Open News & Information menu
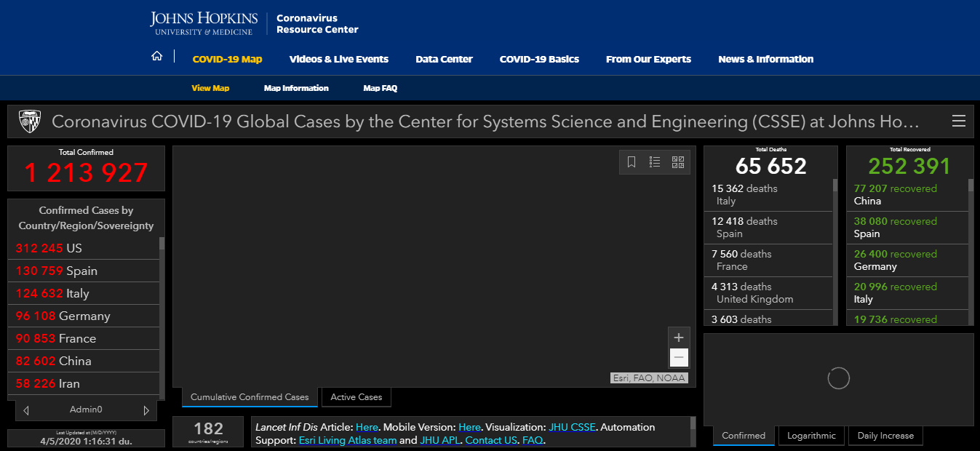 (765, 60)
